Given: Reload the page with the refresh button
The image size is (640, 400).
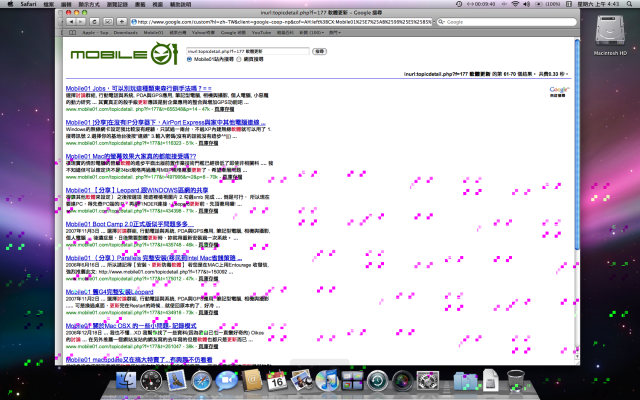Looking at the screenshot, I should tap(94, 22).
